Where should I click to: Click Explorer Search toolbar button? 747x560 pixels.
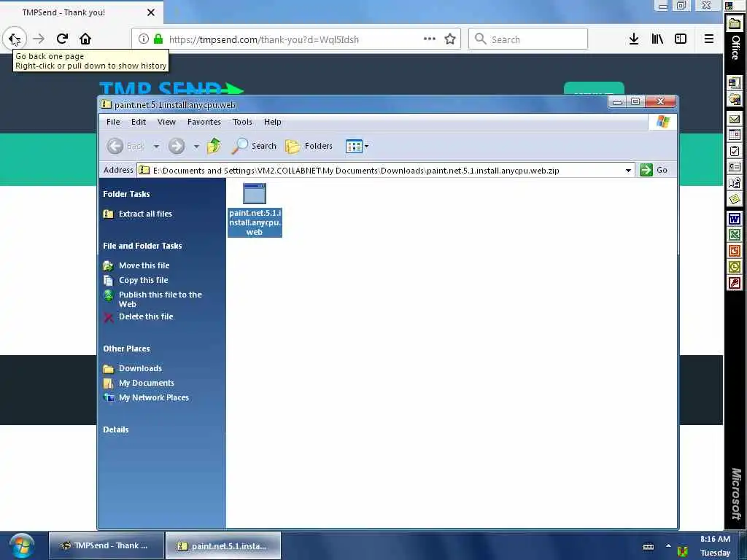[x=254, y=146]
